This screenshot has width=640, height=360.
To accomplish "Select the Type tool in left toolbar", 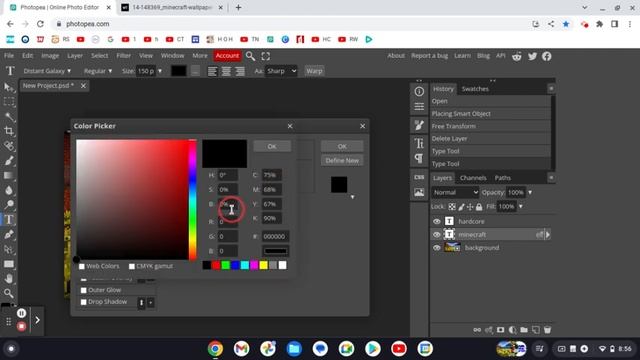I will point(9,220).
